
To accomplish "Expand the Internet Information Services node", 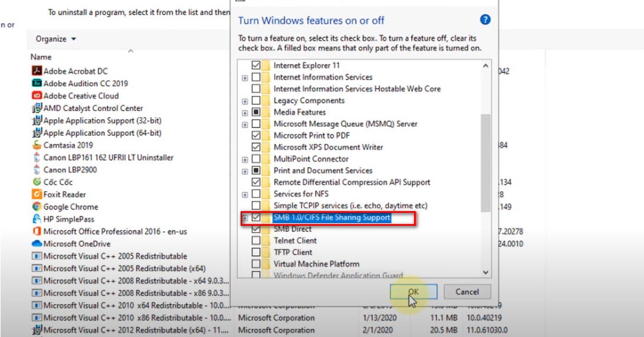I will coord(245,78).
